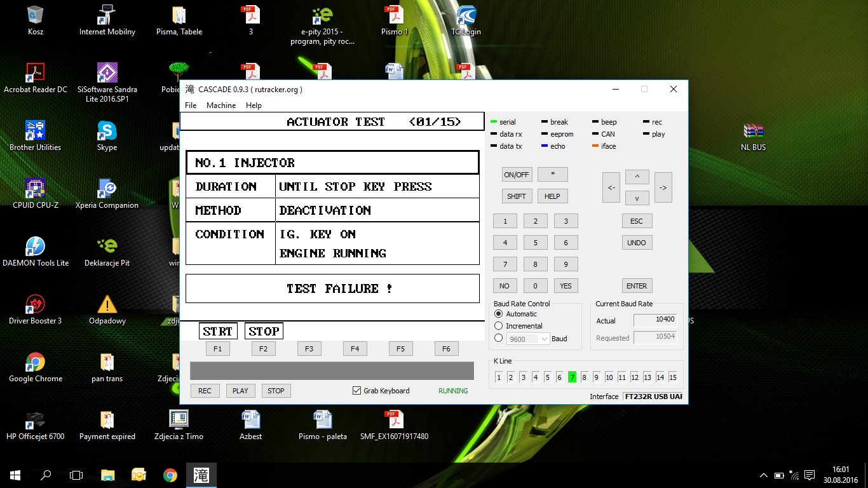868x488 pixels.
Task: Open Pismo 1 PDF on desktop
Action: [x=394, y=20]
